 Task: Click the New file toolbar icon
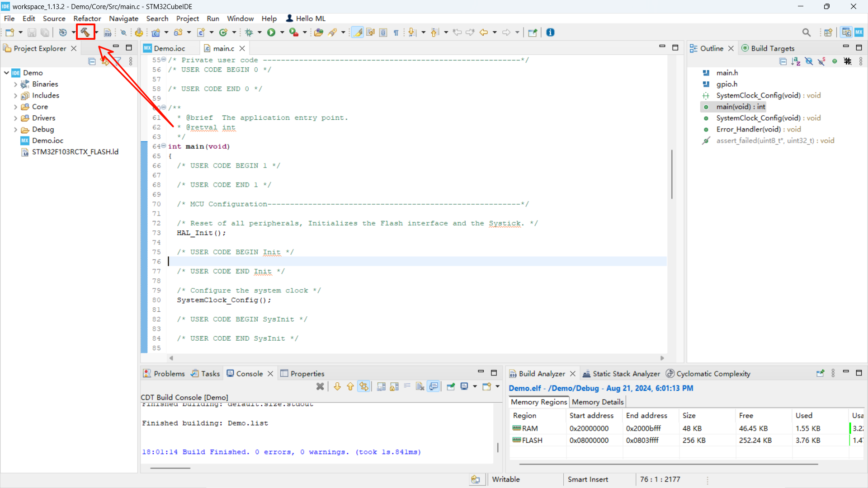[10, 32]
